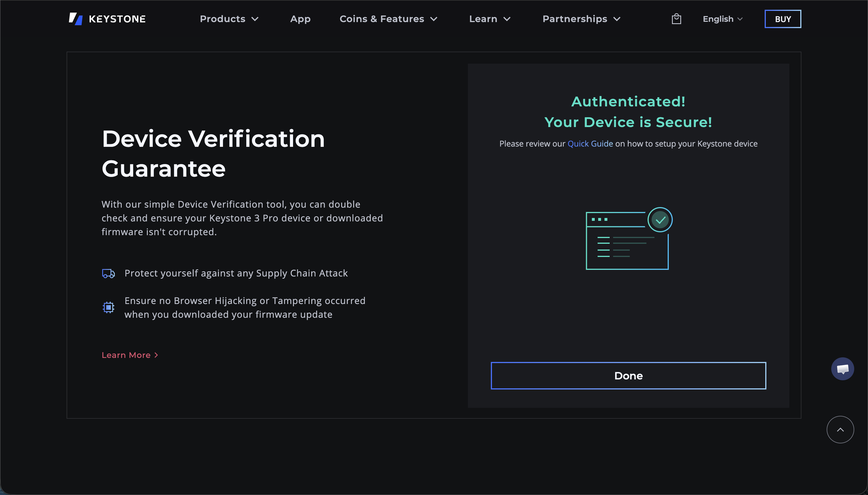This screenshot has width=868, height=495.
Task: Click the chip icon beside Browser Hijacking text
Action: [x=108, y=307]
